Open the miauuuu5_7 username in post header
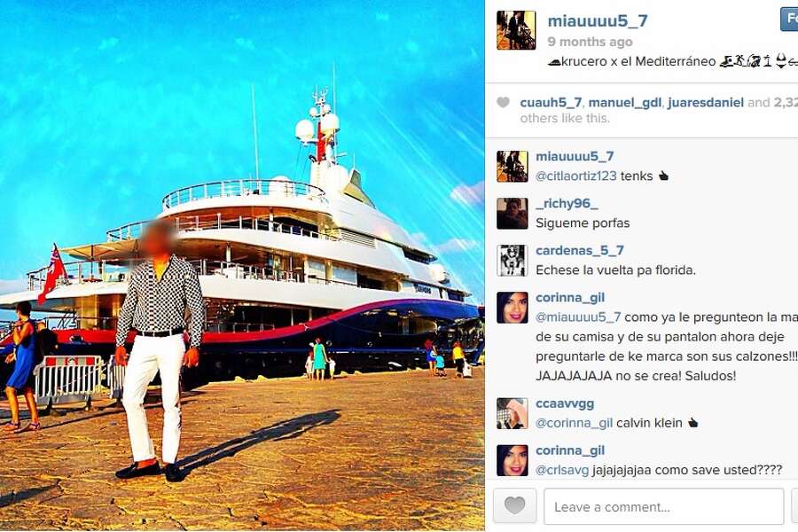Image resolution: width=798 pixels, height=532 pixels. [x=598, y=21]
